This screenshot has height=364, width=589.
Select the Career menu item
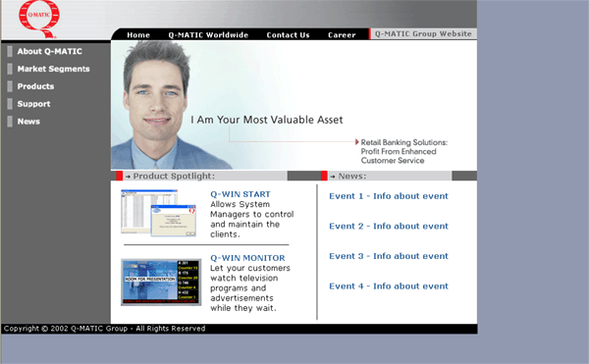pos(342,35)
